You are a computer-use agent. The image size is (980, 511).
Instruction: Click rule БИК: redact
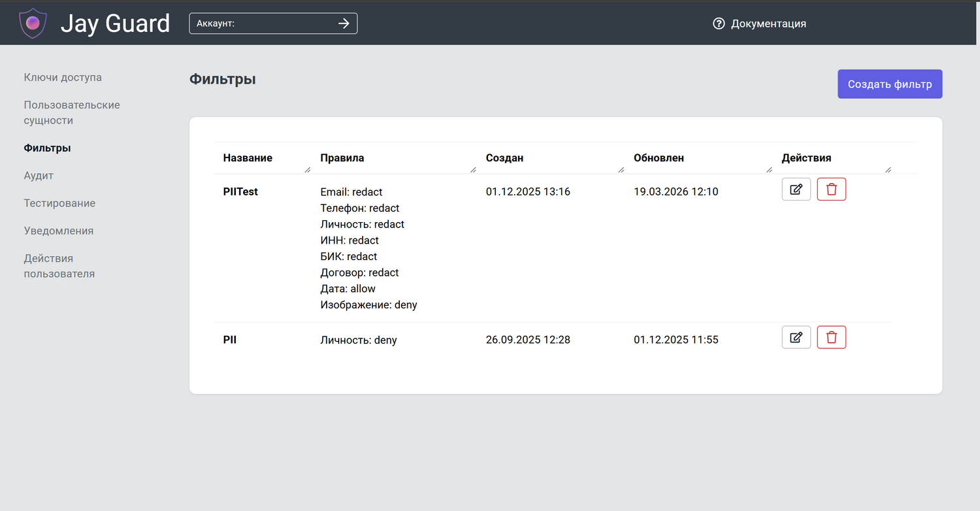348,256
